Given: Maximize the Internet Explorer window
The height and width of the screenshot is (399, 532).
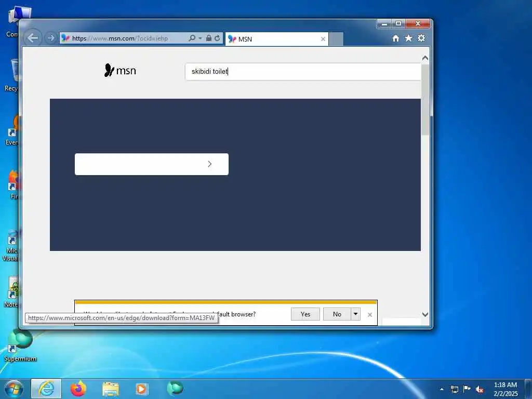Looking at the screenshot, I should tap(398, 24).
